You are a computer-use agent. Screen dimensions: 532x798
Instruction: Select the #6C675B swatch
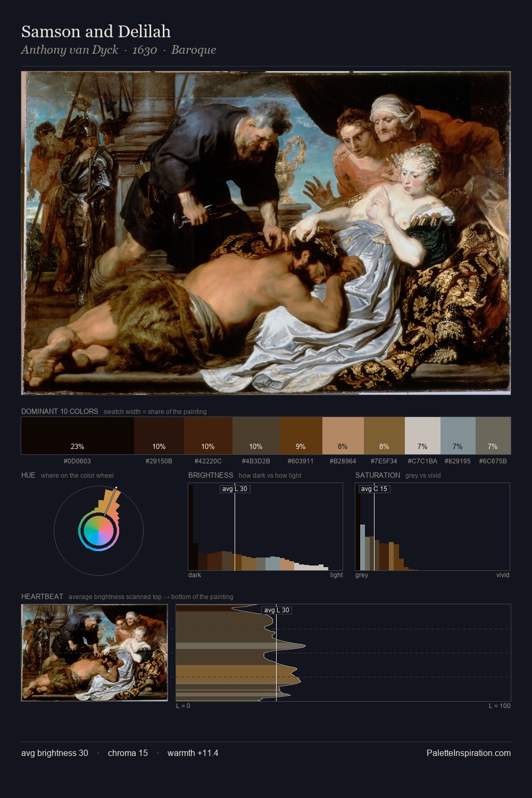coord(493,435)
